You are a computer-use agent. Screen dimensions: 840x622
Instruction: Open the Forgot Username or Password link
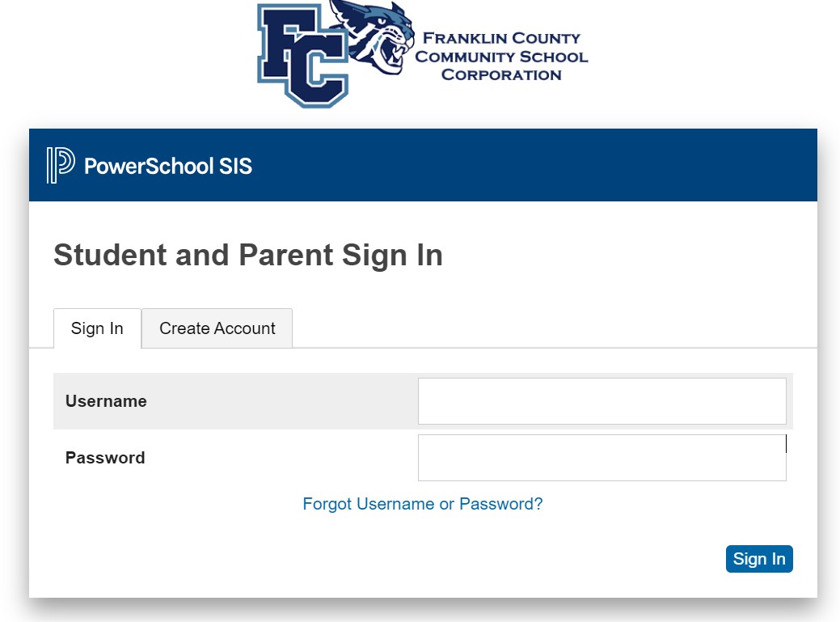[x=422, y=504]
